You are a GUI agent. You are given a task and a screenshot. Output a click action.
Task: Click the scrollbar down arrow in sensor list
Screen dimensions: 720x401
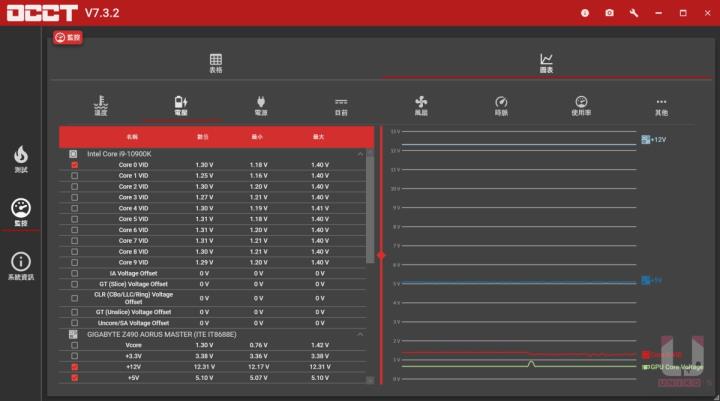click(x=370, y=380)
